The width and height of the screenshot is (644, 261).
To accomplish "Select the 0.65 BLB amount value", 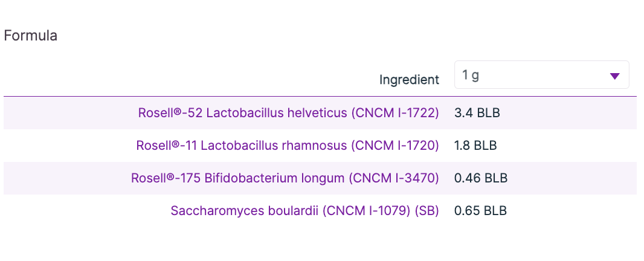I will (480, 211).
